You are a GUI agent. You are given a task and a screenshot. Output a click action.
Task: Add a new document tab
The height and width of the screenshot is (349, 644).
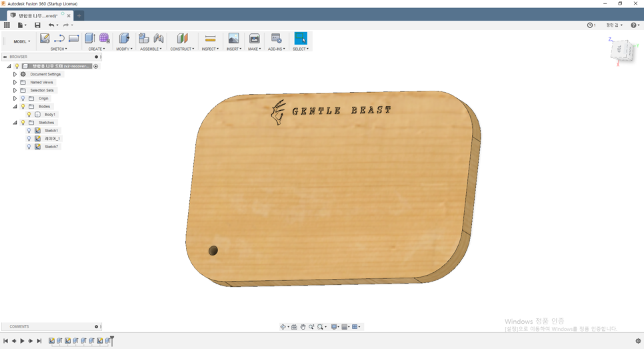pos(79,15)
